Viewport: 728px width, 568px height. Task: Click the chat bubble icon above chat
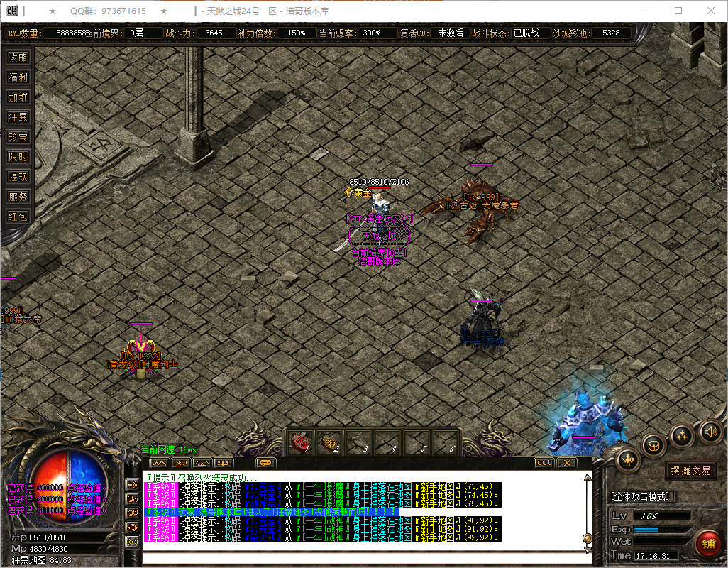point(265,463)
